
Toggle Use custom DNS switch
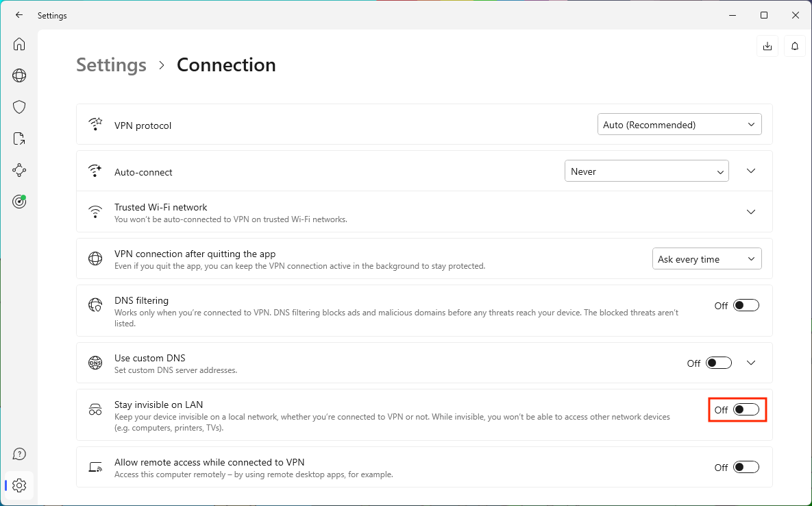[718, 363]
